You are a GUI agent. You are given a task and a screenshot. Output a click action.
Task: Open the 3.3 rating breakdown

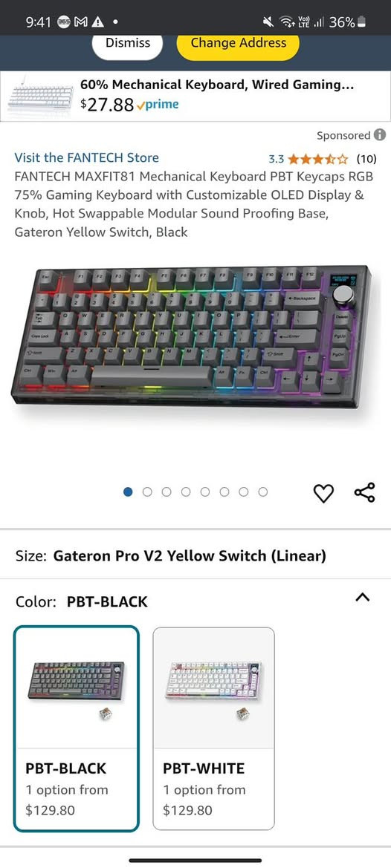[x=277, y=160]
